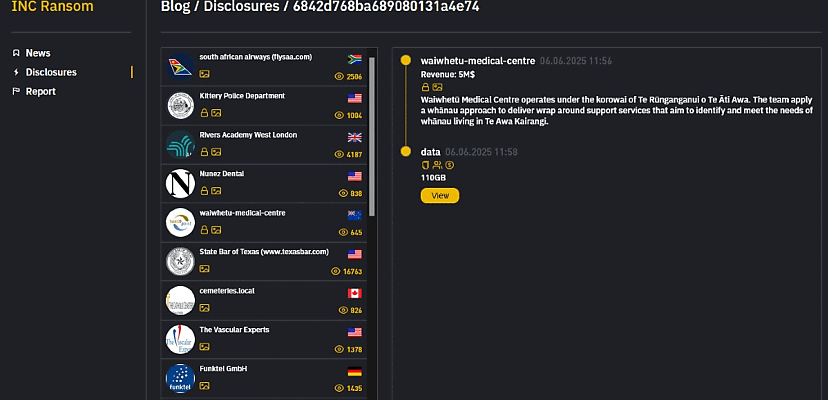Select the Nunez Dental entry
The height and width of the screenshot is (400, 828).
point(264,183)
